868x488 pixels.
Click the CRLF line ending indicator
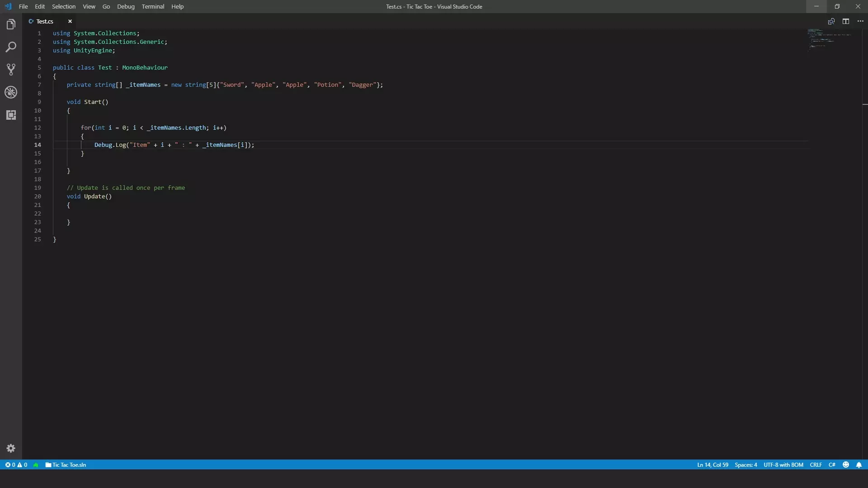coord(816,465)
